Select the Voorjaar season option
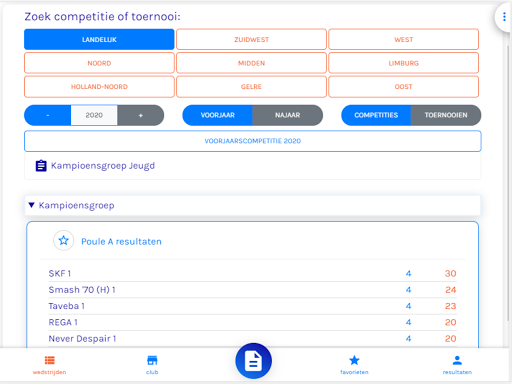Image resolution: width=512 pixels, height=384 pixels. (217, 115)
